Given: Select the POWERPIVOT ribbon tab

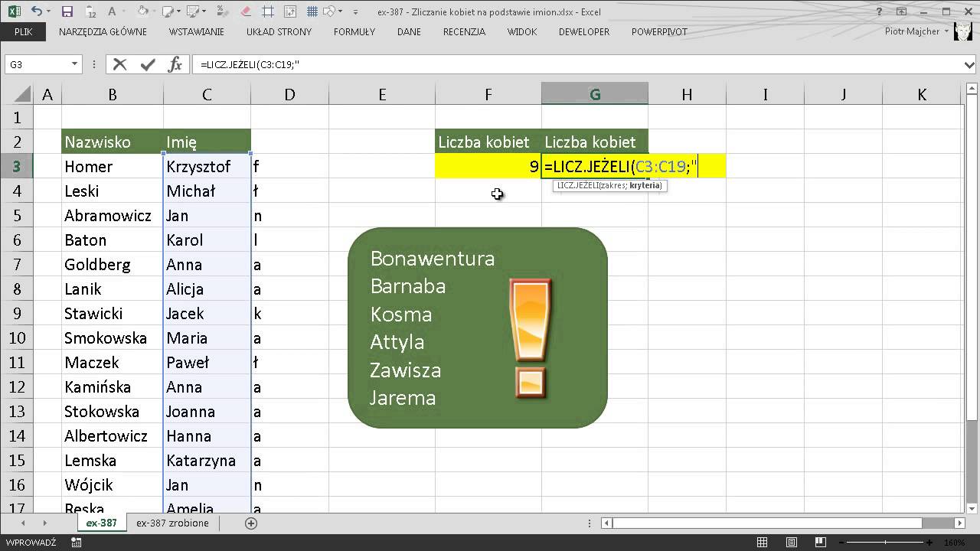Looking at the screenshot, I should tap(659, 32).
